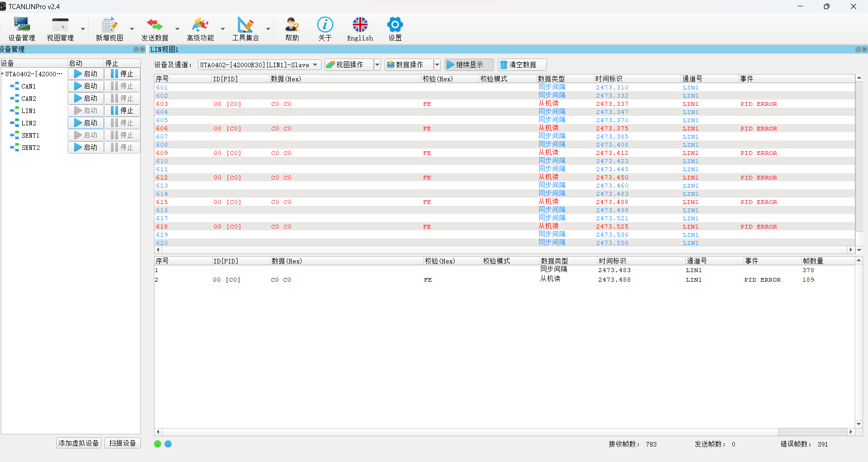Click the 清空数据 clear data button

point(522,65)
